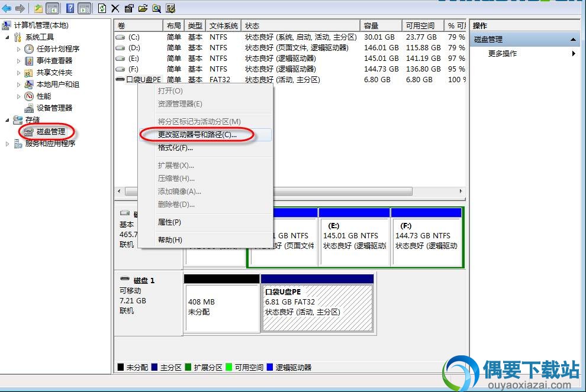
Task: Click the Up one level folder icon
Action: coord(38,8)
